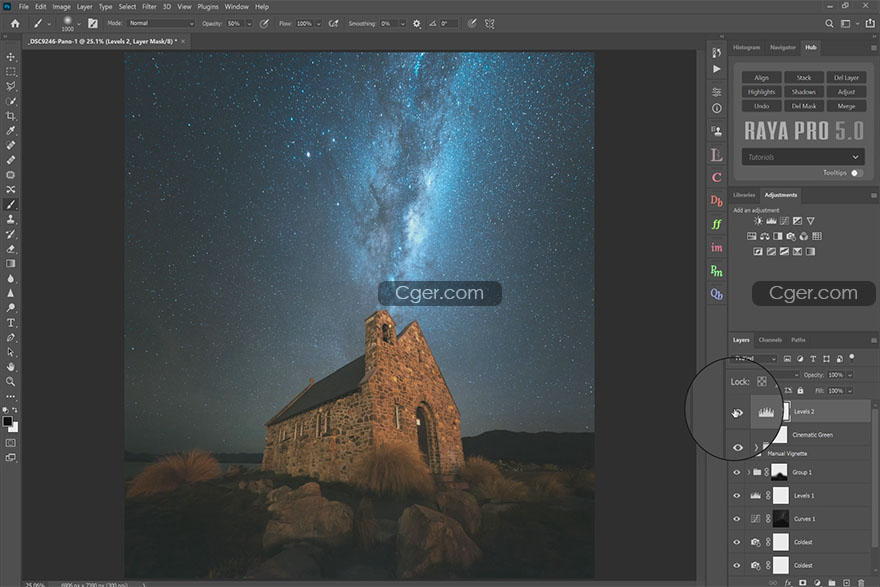Image resolution: width=880 pixels, height=587 pixels.
Task: Open the Search magnifier in options bar
Action: tap(829, 24)
